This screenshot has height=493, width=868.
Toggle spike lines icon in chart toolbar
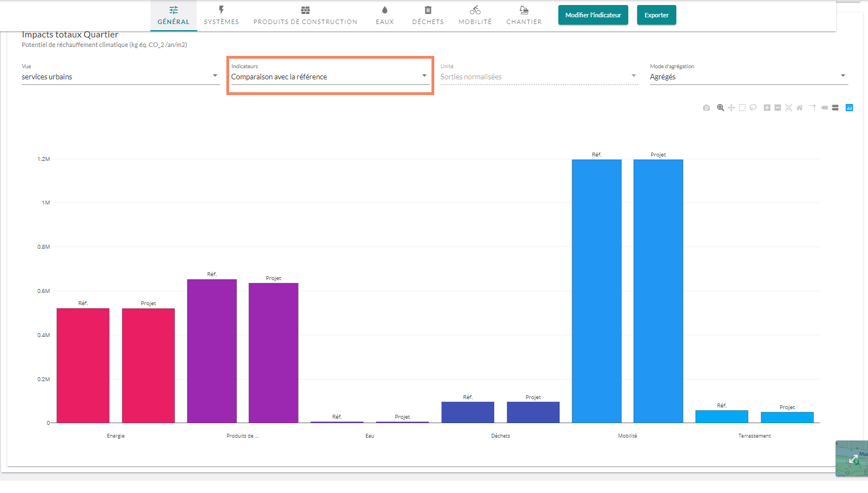(x=813, y=108)
